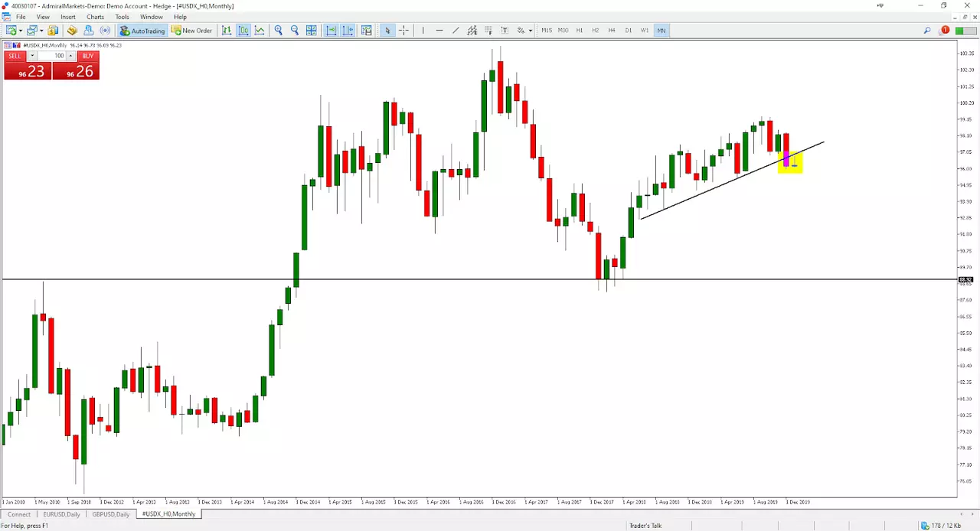
Task: Select the crosshair tool
Action: [403, 31]
